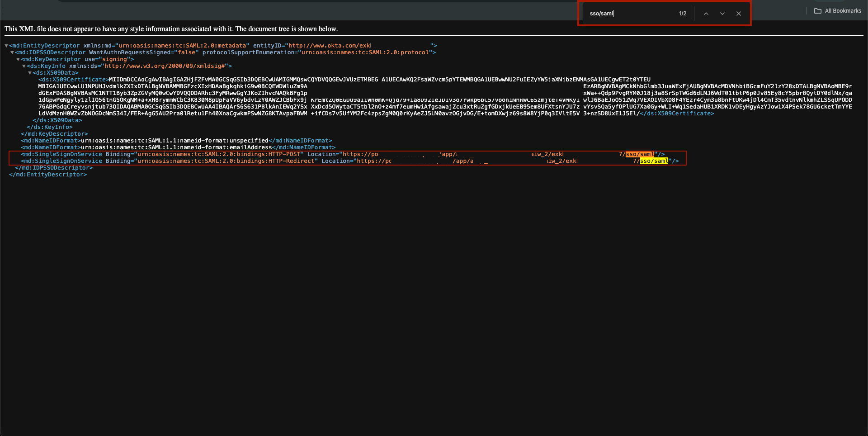Click the closing ds:X509Data tag

57,120
